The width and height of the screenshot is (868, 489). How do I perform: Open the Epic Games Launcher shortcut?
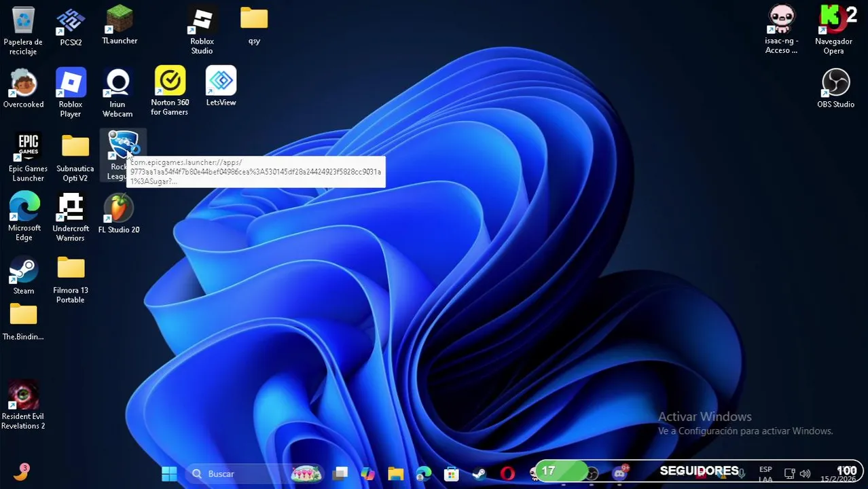pos(28,158)
